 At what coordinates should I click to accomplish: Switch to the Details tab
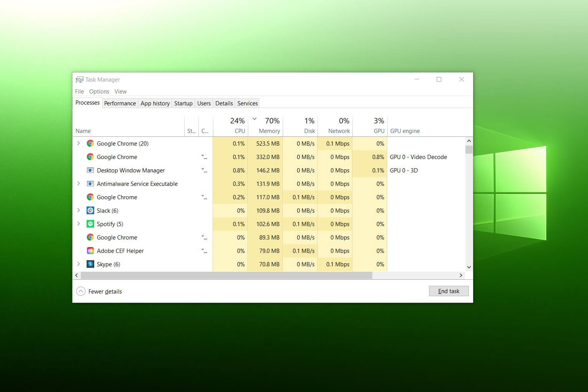tap(224, 103)
